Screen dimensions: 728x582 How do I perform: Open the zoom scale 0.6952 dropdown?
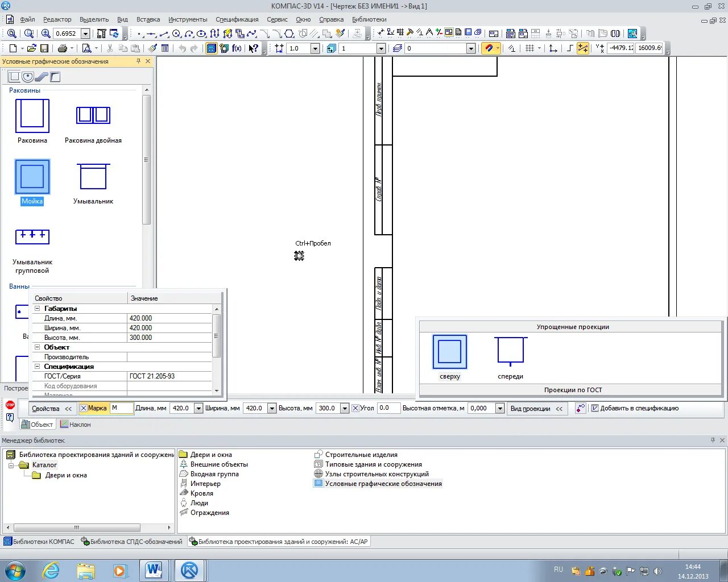[85, 34]
